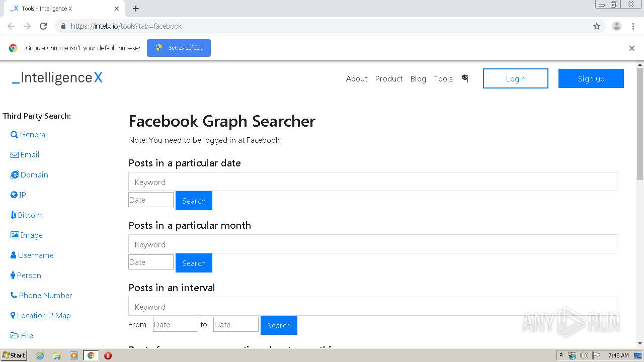Open the General search magnifier icon
Screen dimensions: 644x362
(14, 135)
